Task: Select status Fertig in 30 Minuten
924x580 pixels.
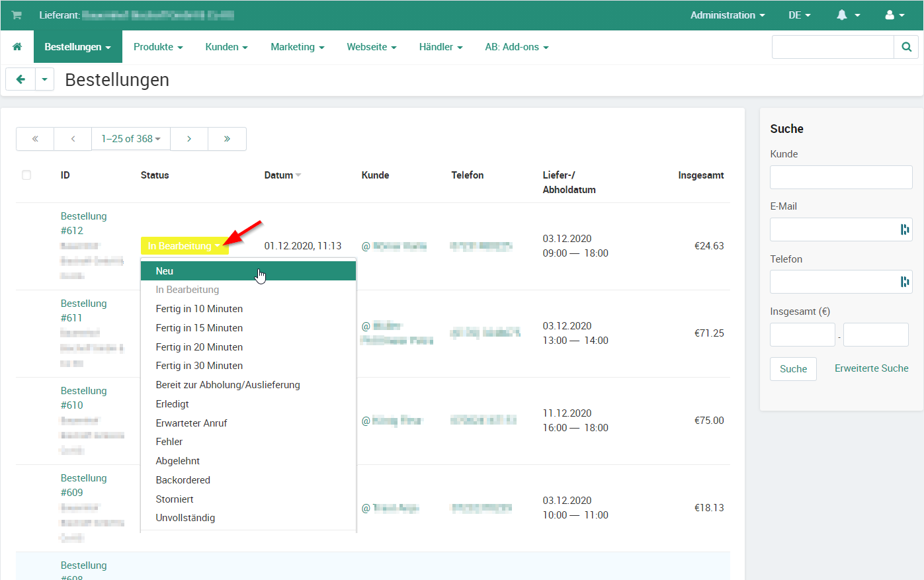Action: pos(249,366)
